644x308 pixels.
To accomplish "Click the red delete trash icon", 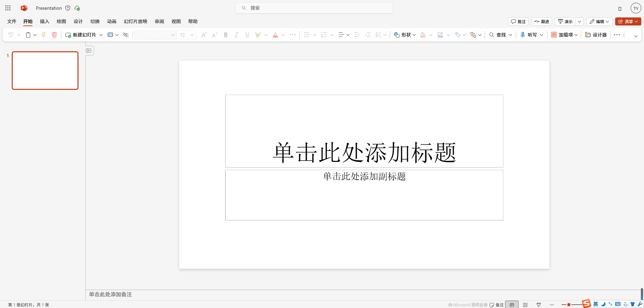I will click(x=54, y=35).
